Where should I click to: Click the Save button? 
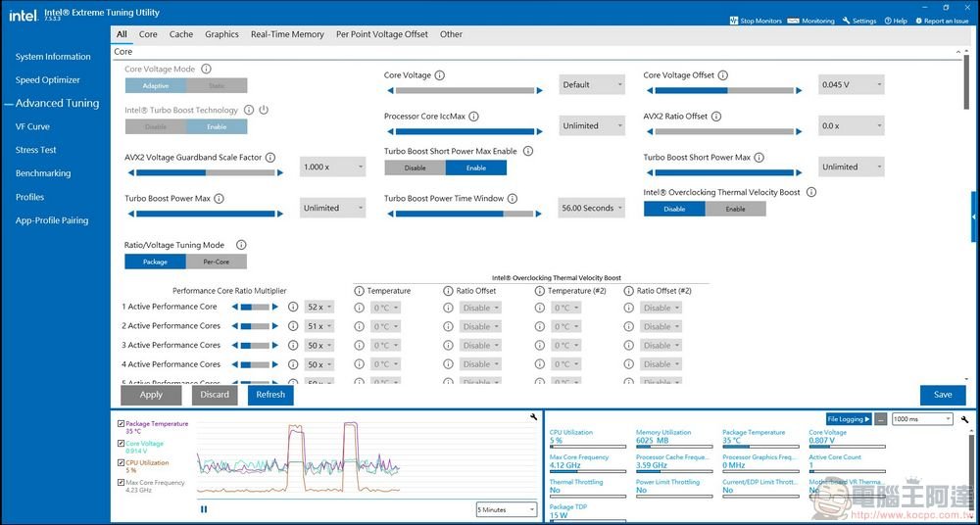pos(942,395)
